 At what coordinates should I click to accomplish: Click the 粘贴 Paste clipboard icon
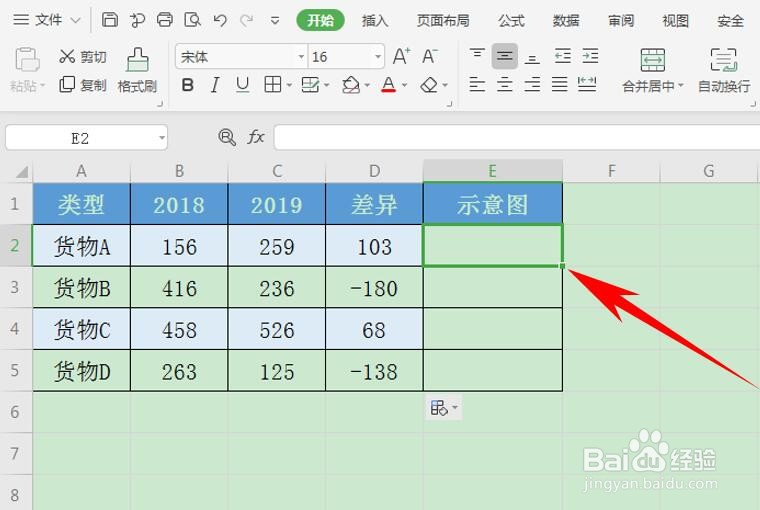click(x=27, y=60)
